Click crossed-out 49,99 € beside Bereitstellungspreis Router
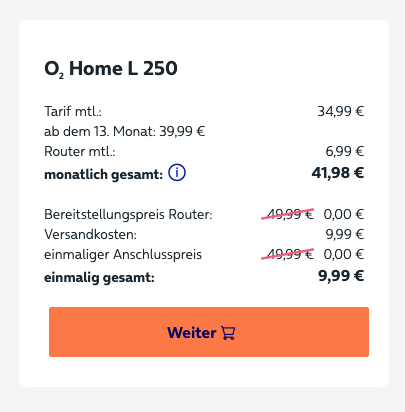The width and height of the screenshot is (405, 412). (x=288, y=214)
